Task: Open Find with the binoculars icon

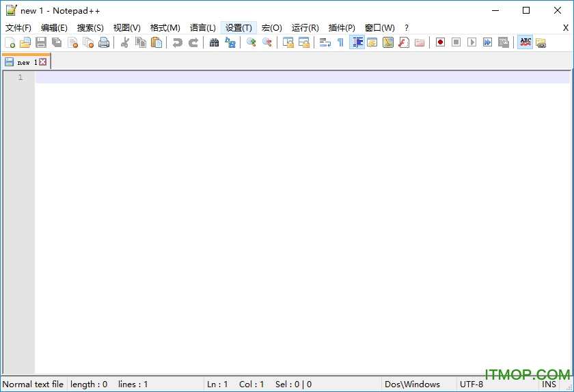Action: [x=214, y=42]
